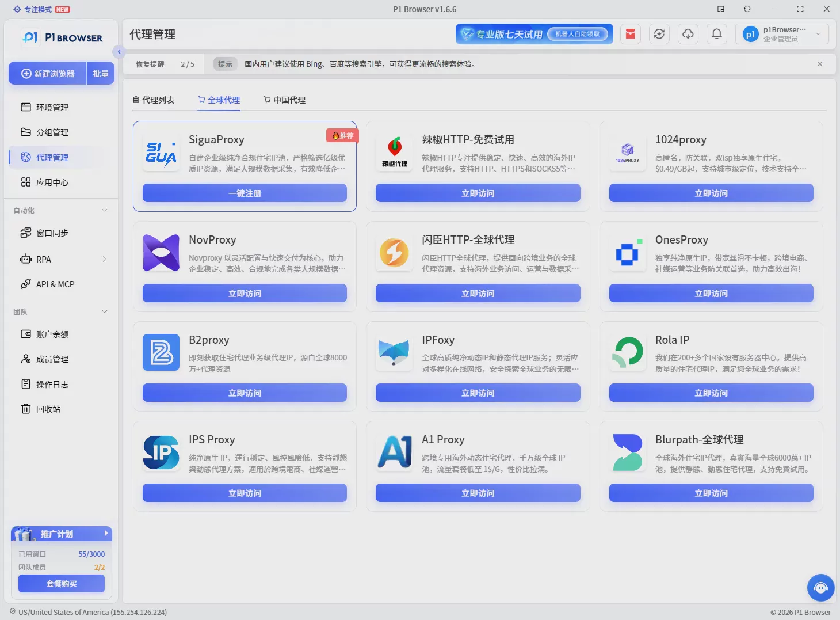Click 立即访问 for Blurpath

tap(711, 493)
